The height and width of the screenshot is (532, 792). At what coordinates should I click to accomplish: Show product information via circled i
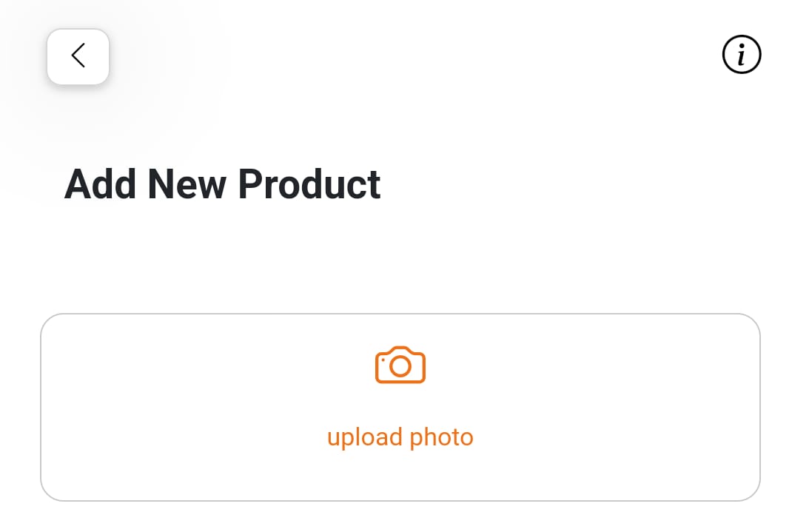[x=742, y=55]
